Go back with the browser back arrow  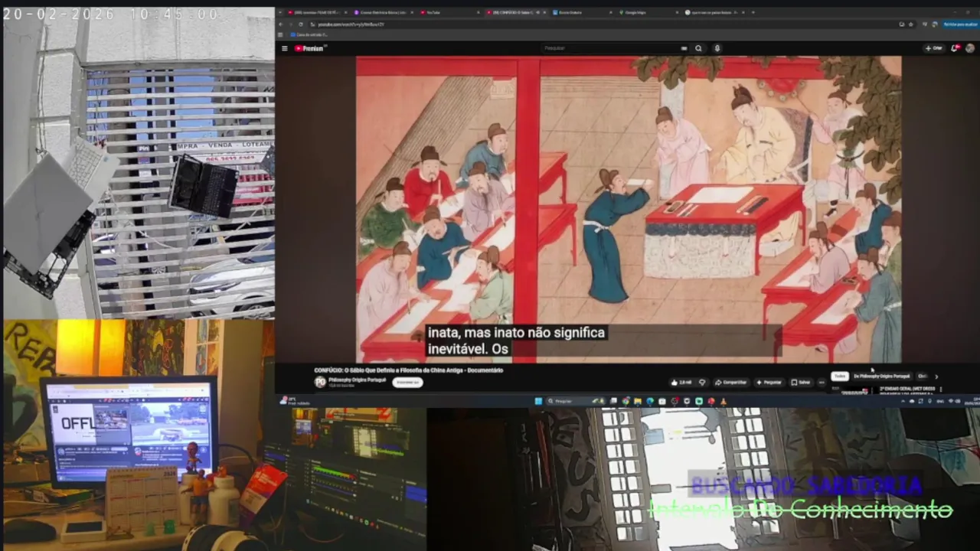coord(280,24)
